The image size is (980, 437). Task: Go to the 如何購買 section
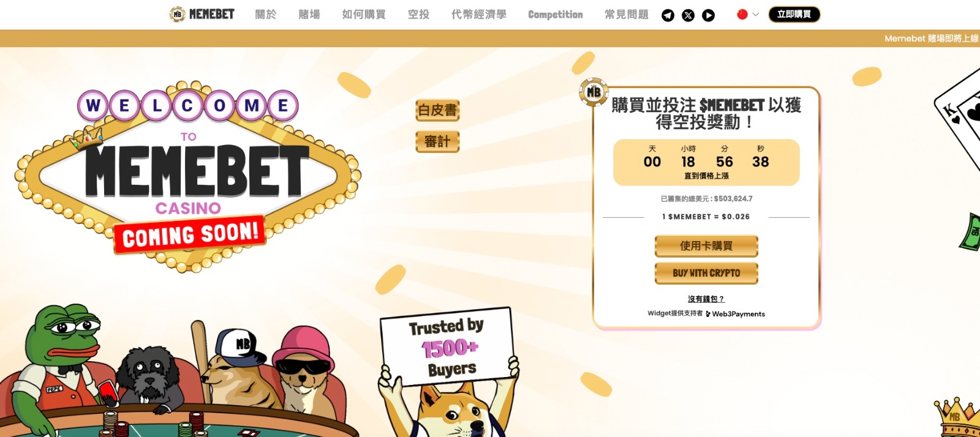point(364,14)
